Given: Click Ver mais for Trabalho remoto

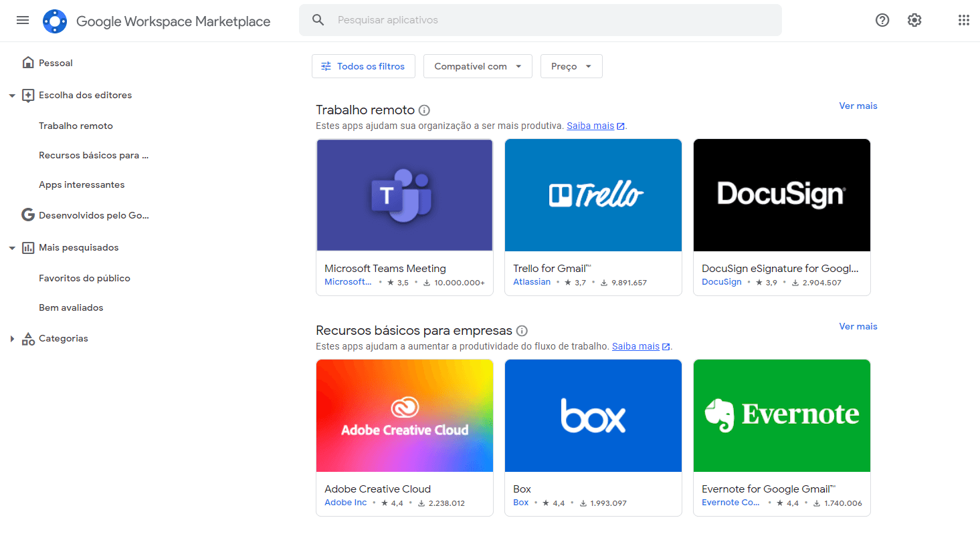Looking at the screenshot, I should (858, 106).
